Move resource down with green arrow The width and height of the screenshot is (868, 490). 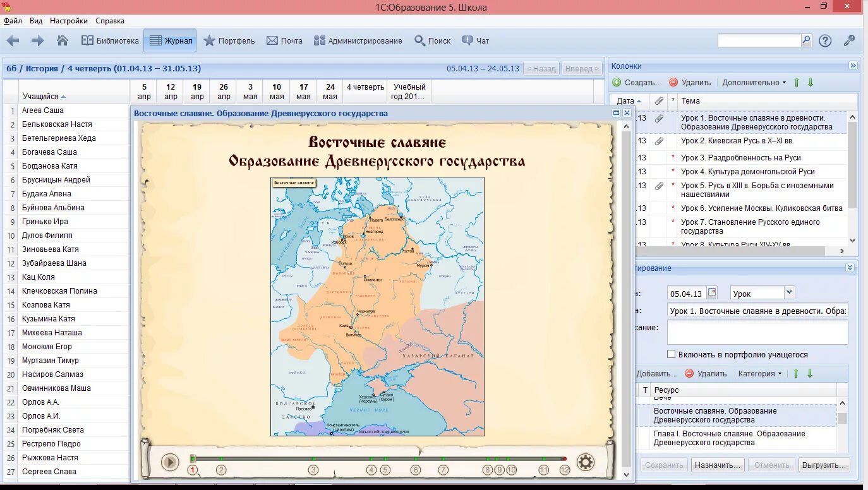coord(810,373)
